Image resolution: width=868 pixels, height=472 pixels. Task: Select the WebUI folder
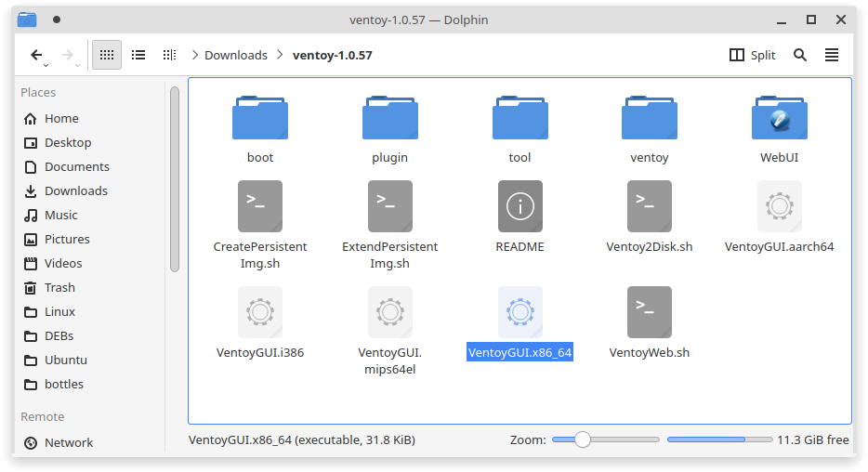coord(780,130)
